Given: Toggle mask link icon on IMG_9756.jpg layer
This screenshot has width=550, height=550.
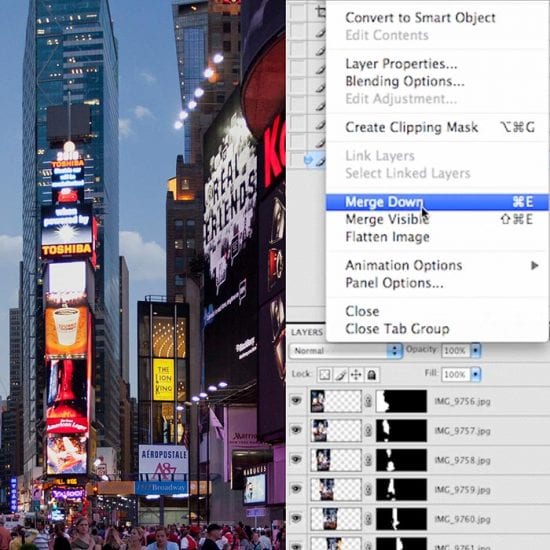Looking at the screenshot, I should pyautogui.click(x=368, y=401).
